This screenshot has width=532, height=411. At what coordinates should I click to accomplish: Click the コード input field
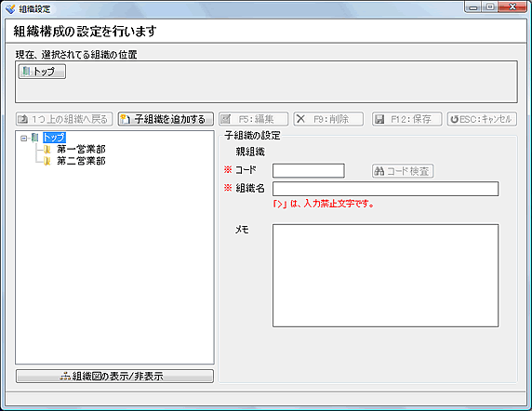pos(309,170)
